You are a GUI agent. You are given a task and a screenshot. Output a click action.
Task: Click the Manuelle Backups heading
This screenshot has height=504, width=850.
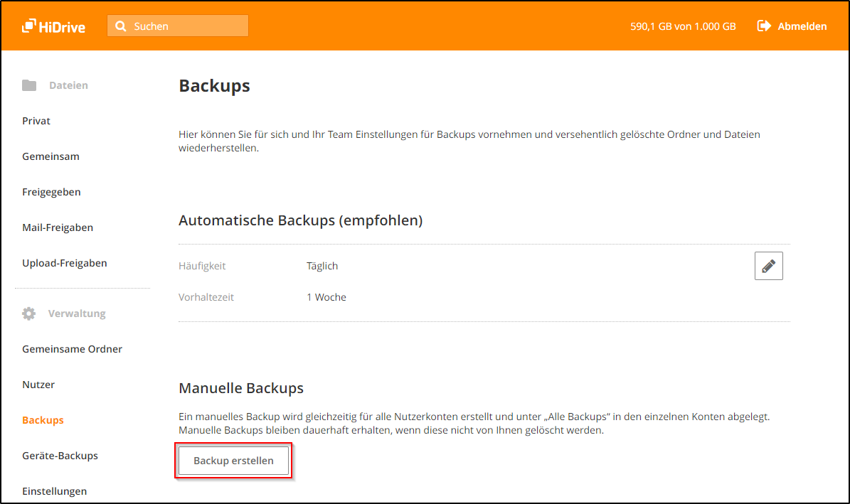click(x=241, y=388)
